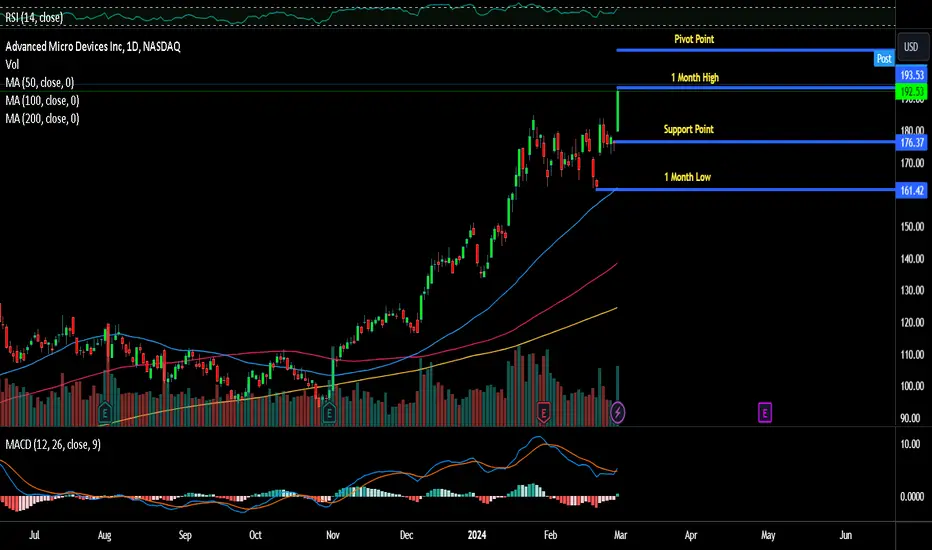Click the Mar time axis label
932x550 pixels.
(621, 535)
